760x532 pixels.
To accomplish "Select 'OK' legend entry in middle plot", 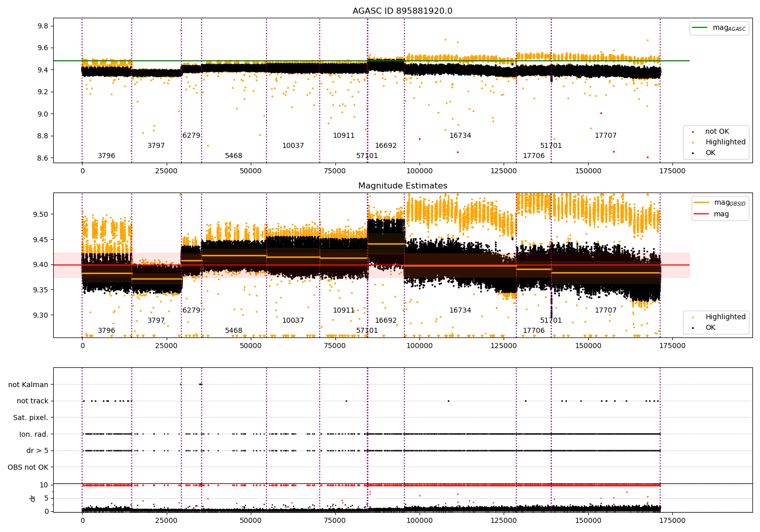I will (x=710, y=328).
